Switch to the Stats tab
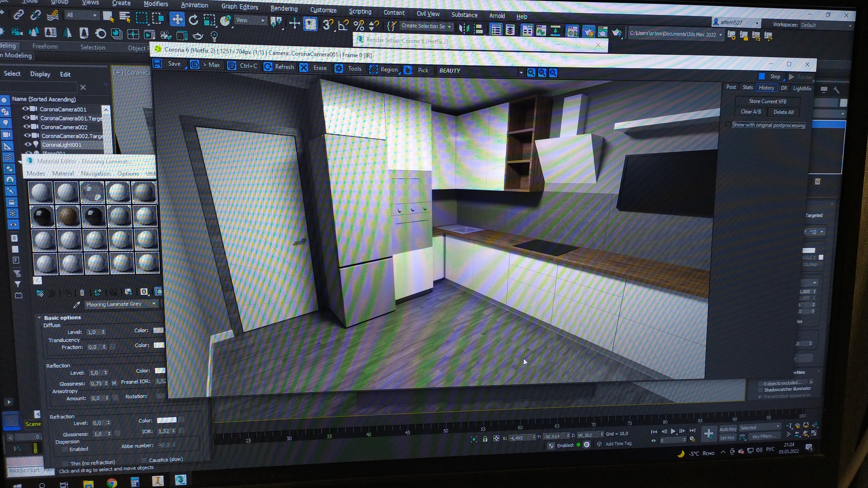The image size is (868, 488). click(748, 87)
